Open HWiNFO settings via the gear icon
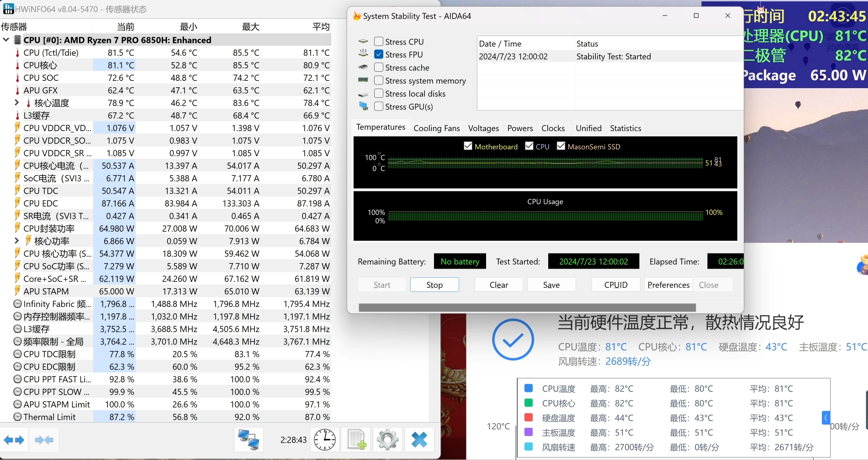This screenshot has height=460, width=868. pyautogui.click(x=387, y=439)
